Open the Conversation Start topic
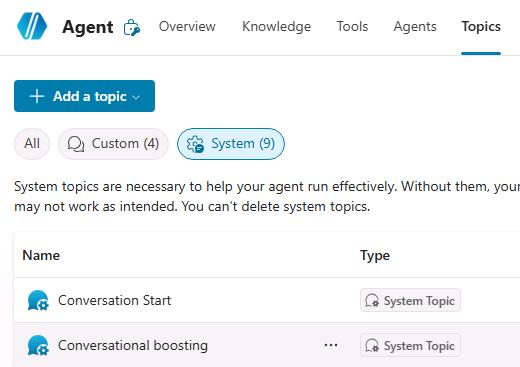Viewport: 520px width, 367px height. (x=114, y=300)
